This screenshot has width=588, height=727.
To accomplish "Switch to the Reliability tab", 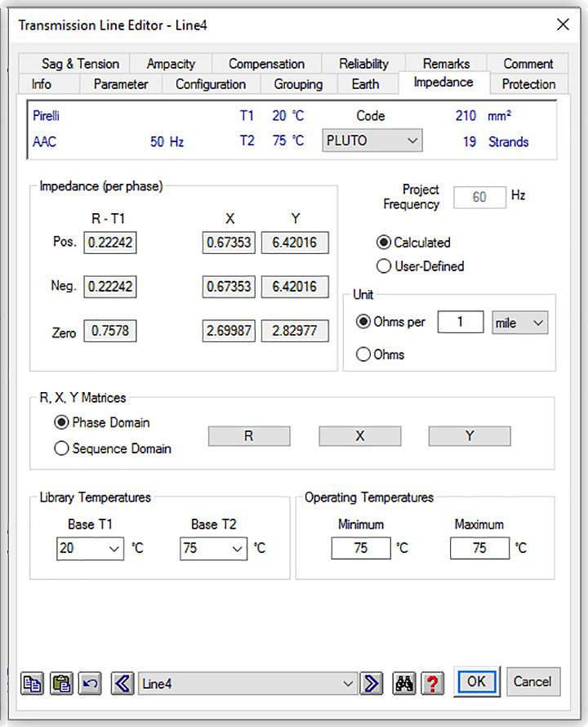I will coord(363,64).
